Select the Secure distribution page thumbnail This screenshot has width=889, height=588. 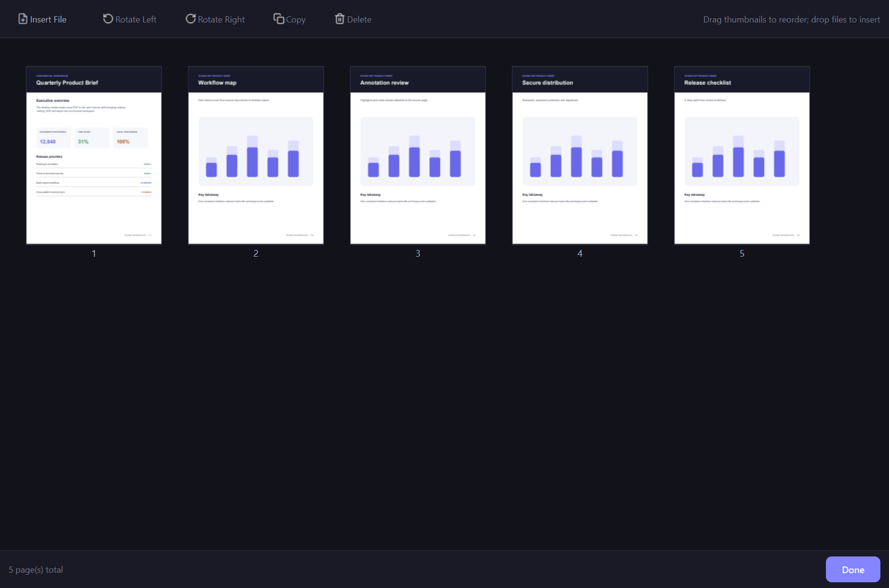click(x=580, y=155)
